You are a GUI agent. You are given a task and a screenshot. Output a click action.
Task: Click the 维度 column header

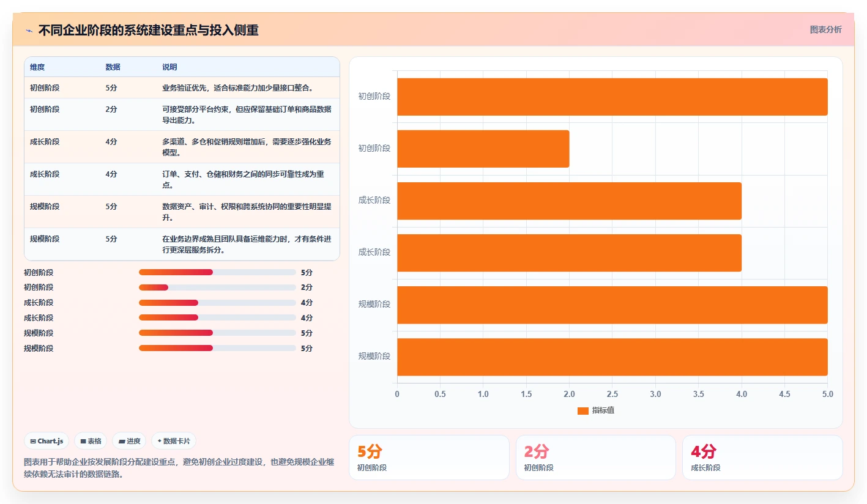[37, 67]
